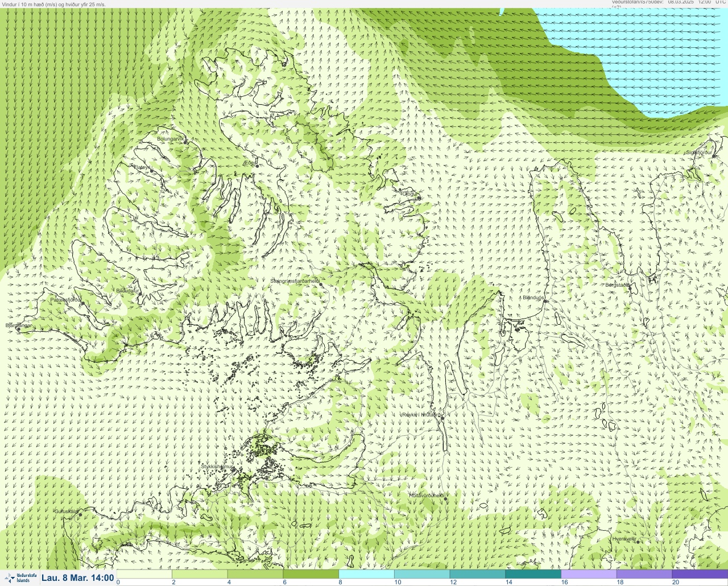The image size is (728, 586).
Task: Click the 'Lau. 8 Mar. 14:00' timestamp
Action: coord(78,578)
